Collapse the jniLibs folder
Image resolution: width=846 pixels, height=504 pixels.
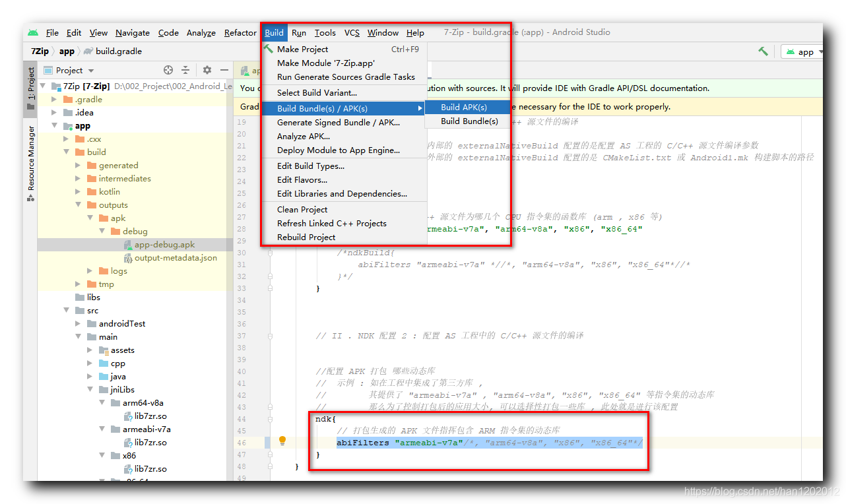click(x=88, y=389)
